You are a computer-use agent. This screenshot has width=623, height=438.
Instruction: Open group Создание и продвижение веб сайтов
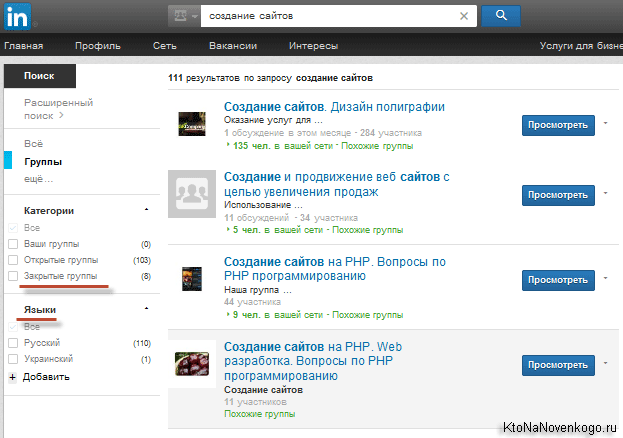click(337, 184)
